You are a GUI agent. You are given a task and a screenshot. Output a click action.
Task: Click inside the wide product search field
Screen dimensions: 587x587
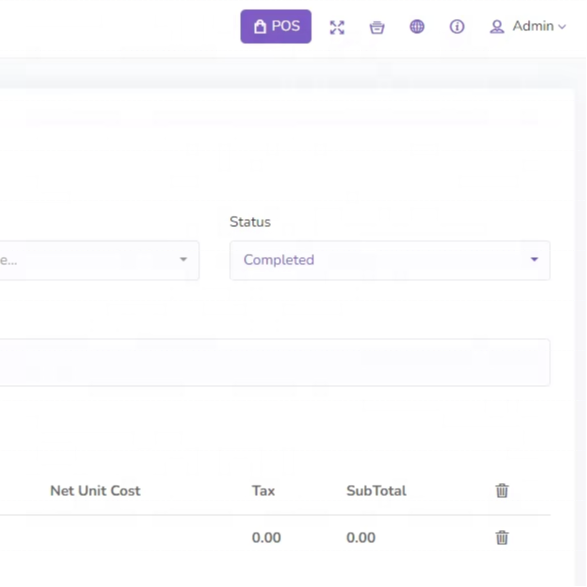pos(275,362)
